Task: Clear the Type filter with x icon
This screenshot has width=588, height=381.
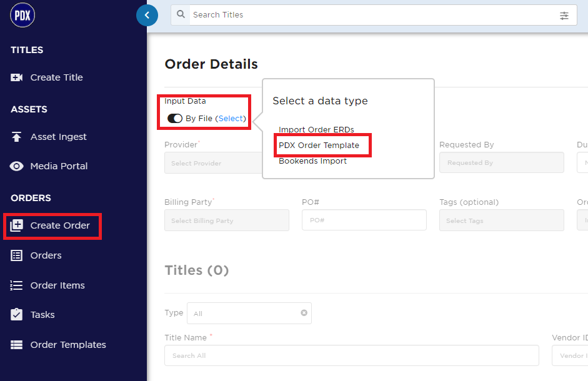Action: [x=304, y=313]
